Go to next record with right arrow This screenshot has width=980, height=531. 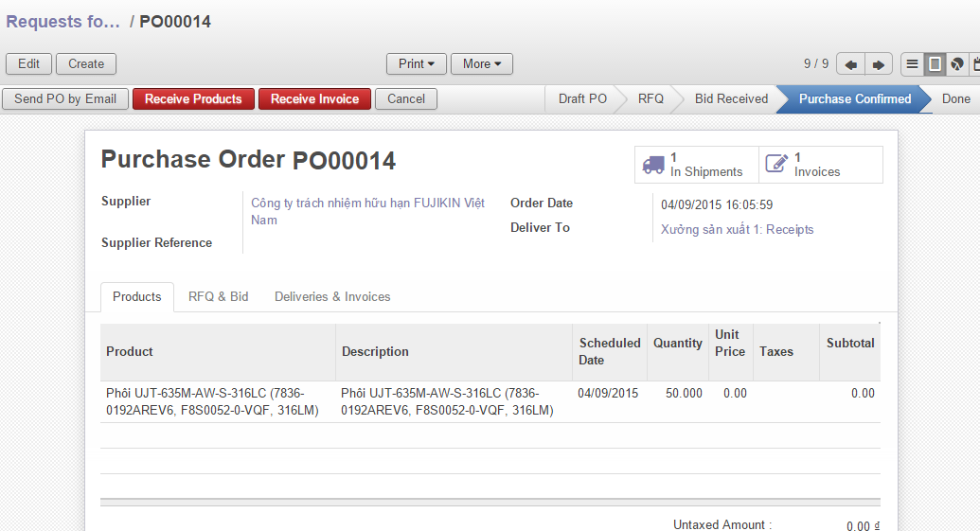(878, 64)
